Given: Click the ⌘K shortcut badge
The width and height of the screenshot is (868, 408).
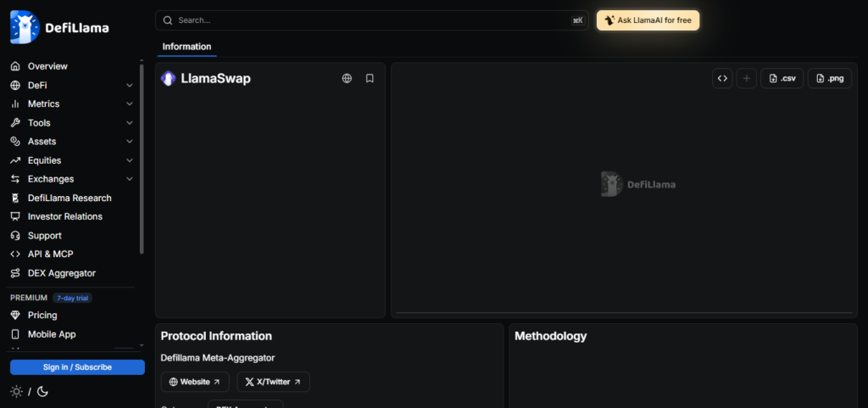Looking at the screenshot, I should pos(578,20).
